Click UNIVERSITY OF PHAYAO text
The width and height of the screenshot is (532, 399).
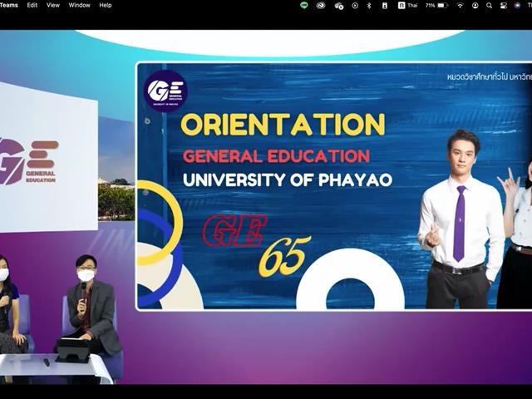(x=288, y=180)
